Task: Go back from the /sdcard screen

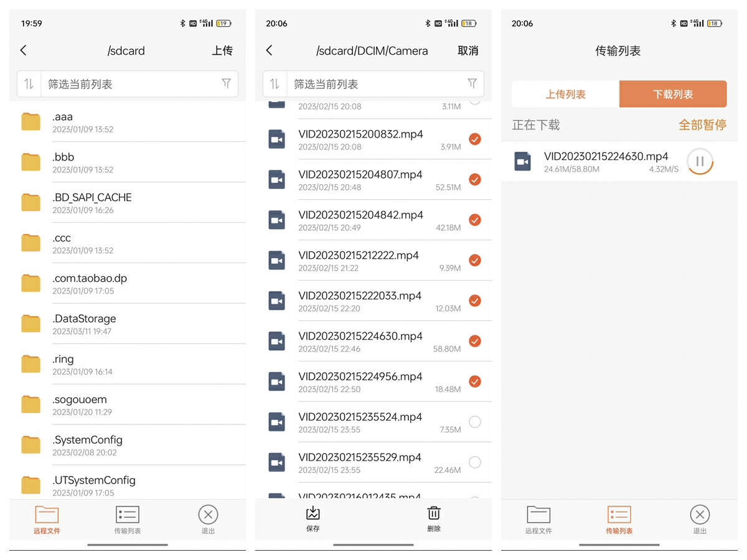Action: [24, 50]
